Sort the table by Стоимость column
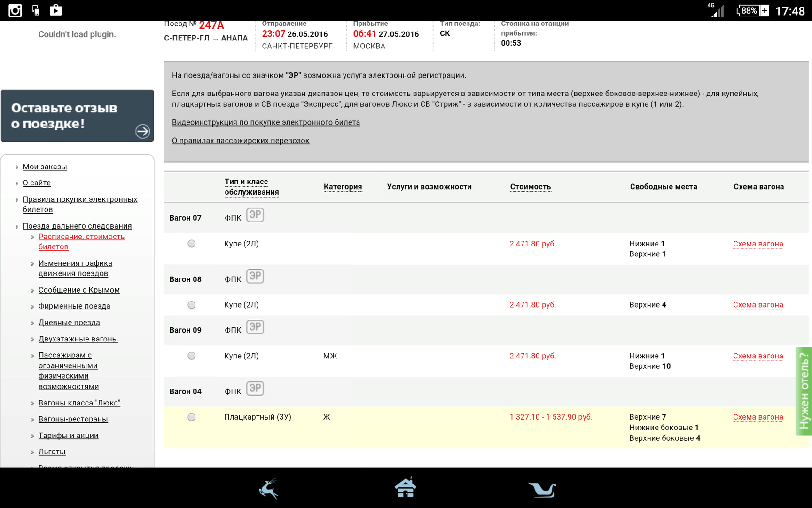The height and width of the screenshot is (508, 812). (530, 187)
